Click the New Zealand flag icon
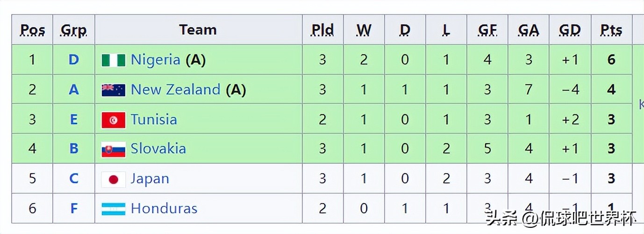644x234 pixels. [x=114, y=90]
